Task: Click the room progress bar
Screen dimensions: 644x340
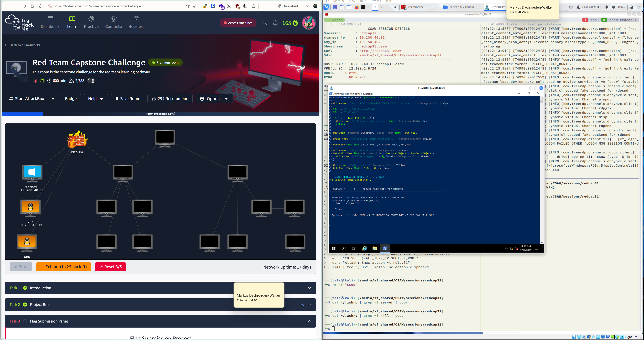Action: 160,114
